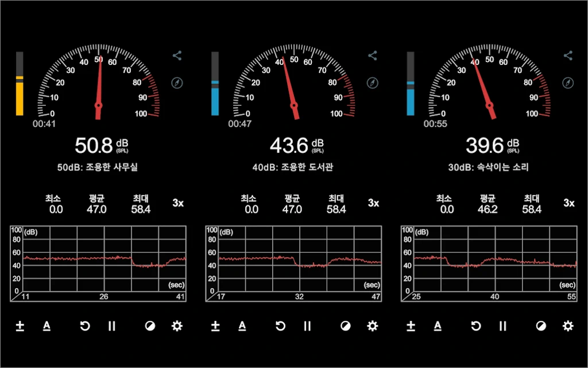Tap the compass icon in the 43.6 dB panel

coord(373,83)
